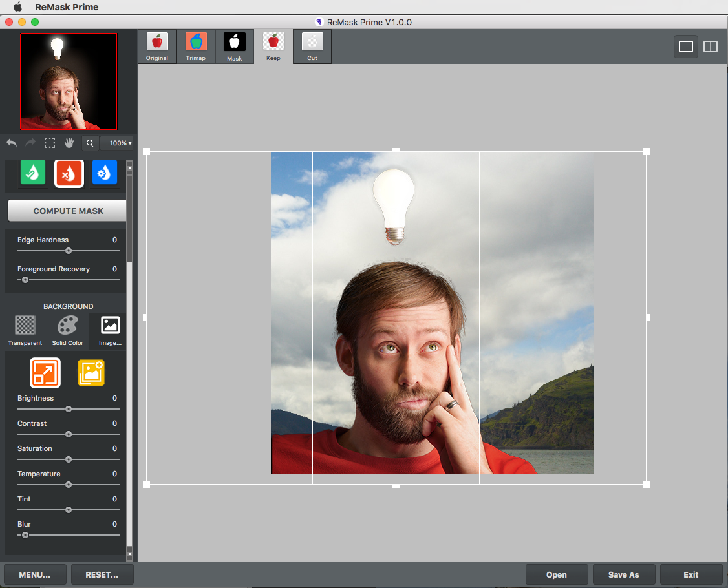
Task: Switch to the Mask tab
Action: 235,47
